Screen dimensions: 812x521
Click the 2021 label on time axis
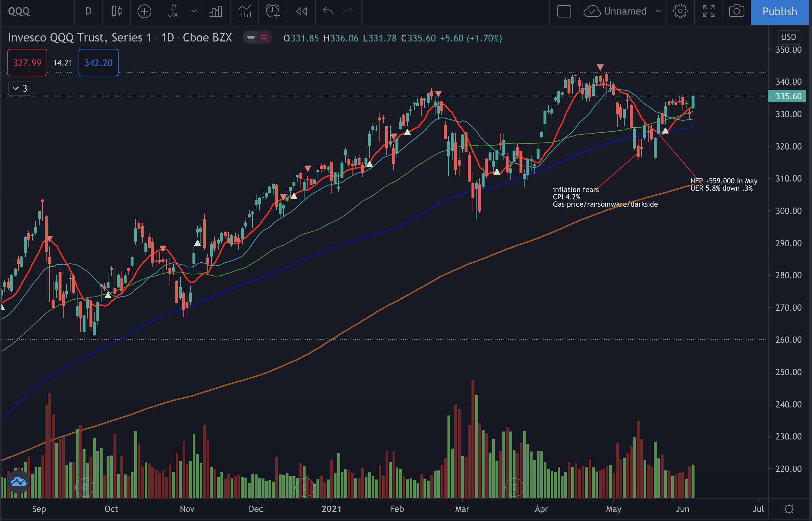pyautogui.click(x=331, y=509)
